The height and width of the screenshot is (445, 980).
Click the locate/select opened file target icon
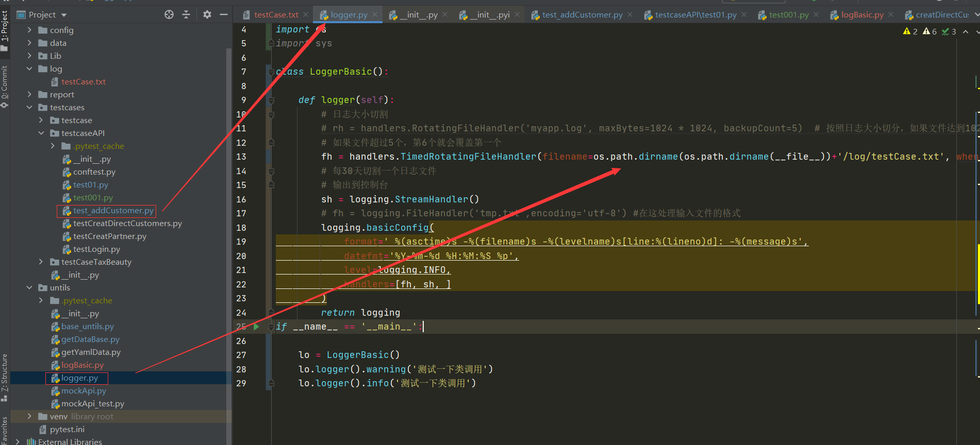(x=169, y=14)
